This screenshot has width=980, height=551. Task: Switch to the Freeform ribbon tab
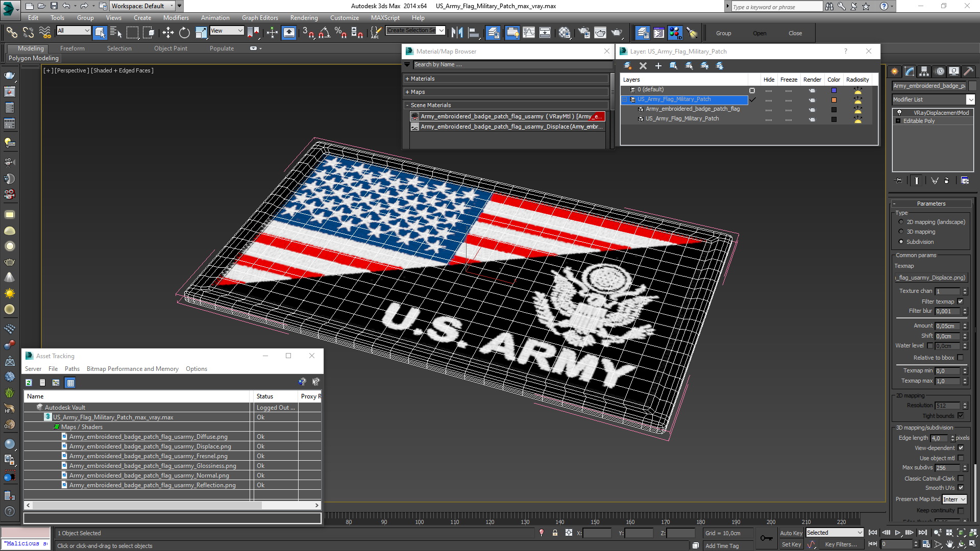tap(72, 48)
